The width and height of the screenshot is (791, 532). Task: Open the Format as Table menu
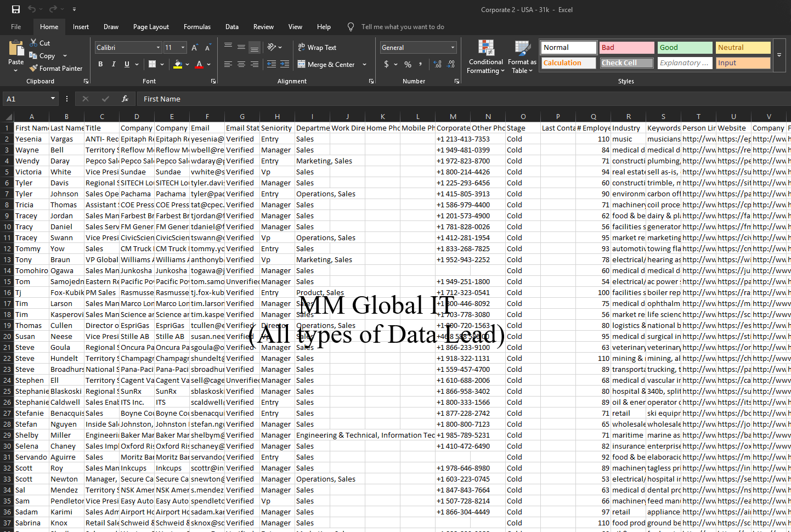click(522, 57)
